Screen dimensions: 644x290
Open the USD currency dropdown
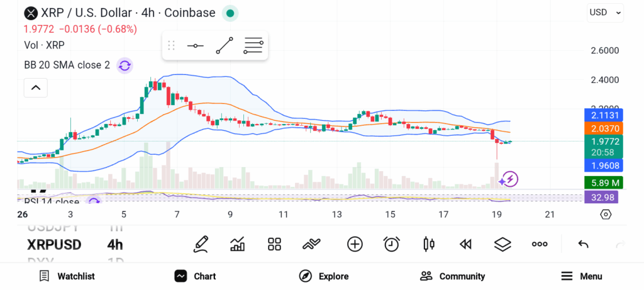coord(605,12)
